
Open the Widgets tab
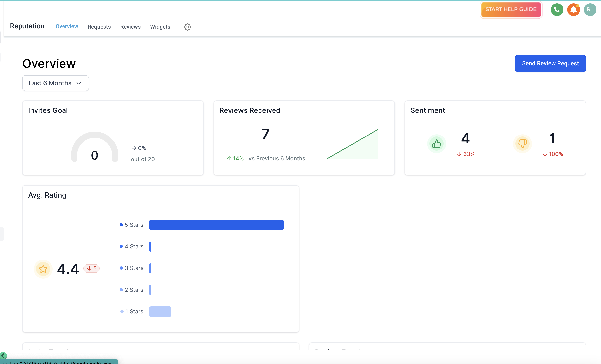click(160, 27)
